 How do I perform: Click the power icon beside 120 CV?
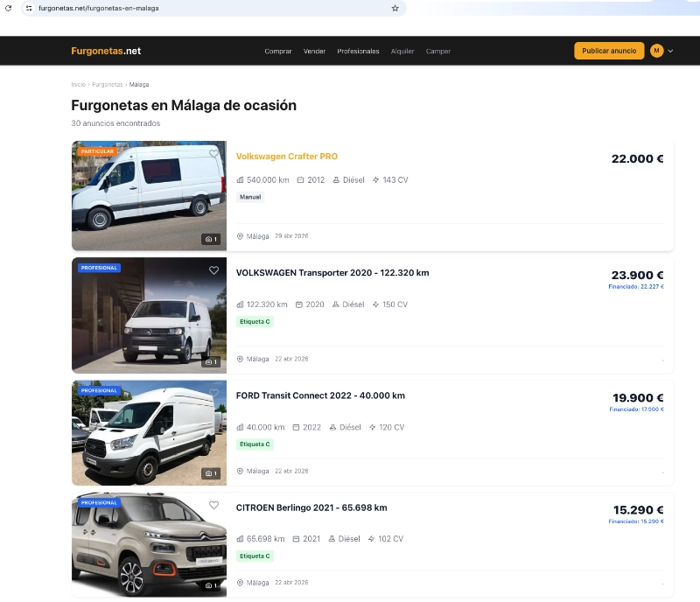[373, 427]
